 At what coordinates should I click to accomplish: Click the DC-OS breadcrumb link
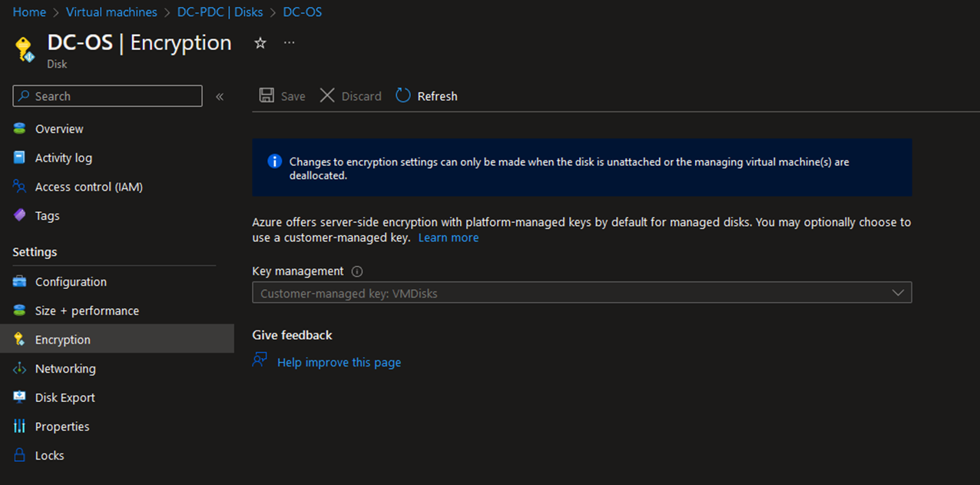click(x=303, y=12)
